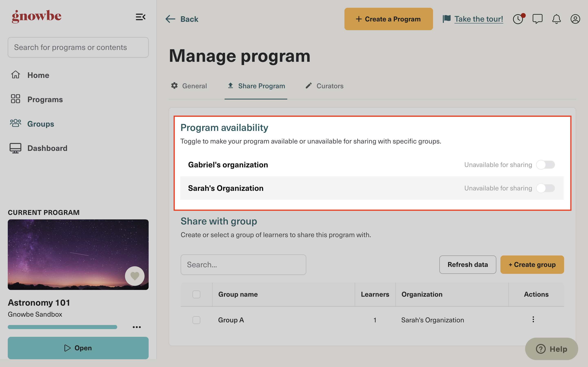Select all groups via header checkbox
This screenshot has width=588, height=367.
[x=196, y=294]
